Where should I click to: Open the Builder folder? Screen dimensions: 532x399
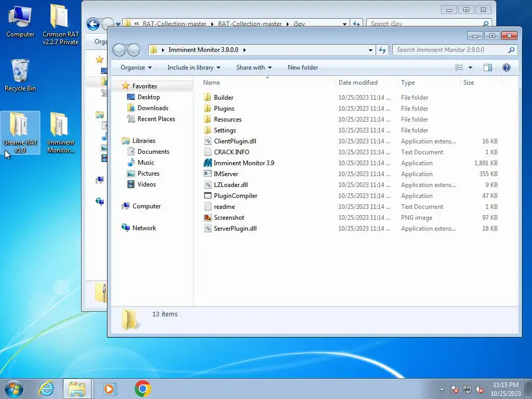[223, 97]
